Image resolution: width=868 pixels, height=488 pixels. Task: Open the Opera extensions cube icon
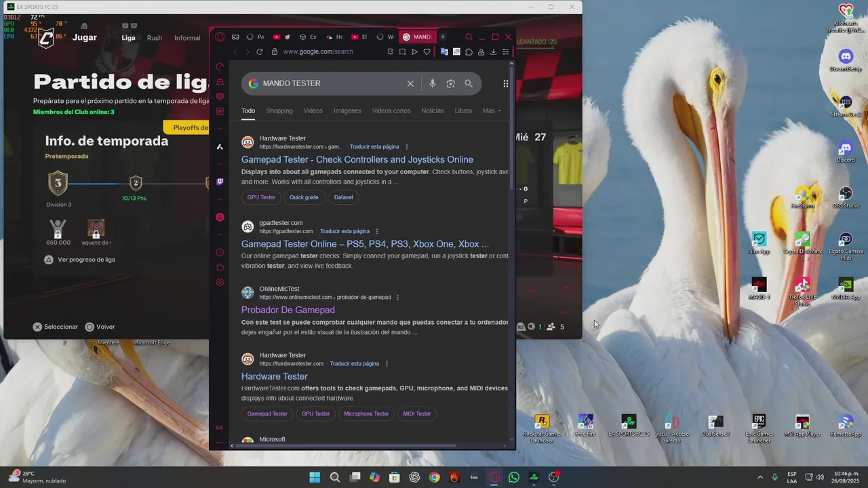[x=469, y=52]
